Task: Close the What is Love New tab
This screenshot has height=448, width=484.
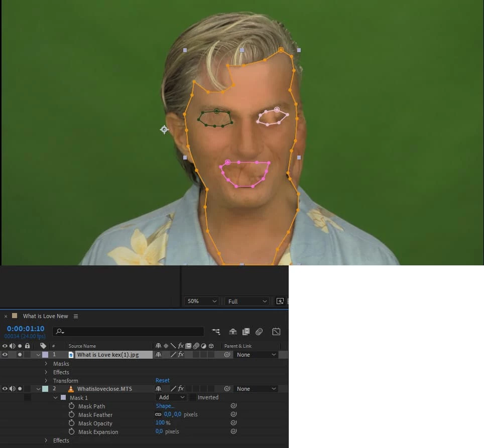Action: point(6,317)
